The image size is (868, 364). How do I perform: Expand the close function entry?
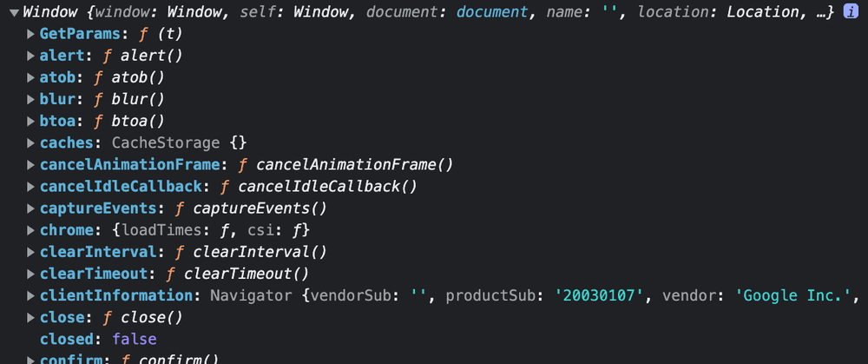[x=31, y=318]
